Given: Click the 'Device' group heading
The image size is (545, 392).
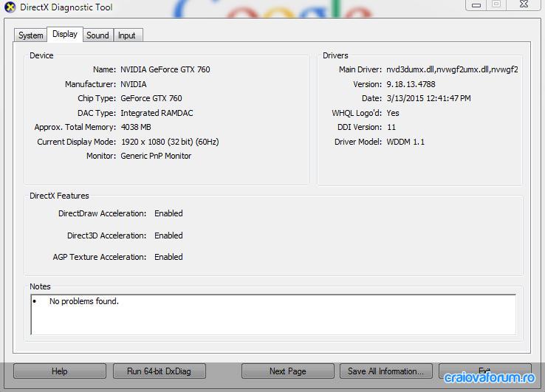Looking at the screenshot, I should (41, 55).
